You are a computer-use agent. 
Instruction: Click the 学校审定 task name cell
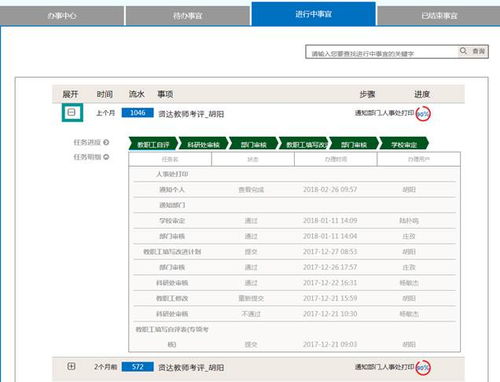[x=172, y=221]
